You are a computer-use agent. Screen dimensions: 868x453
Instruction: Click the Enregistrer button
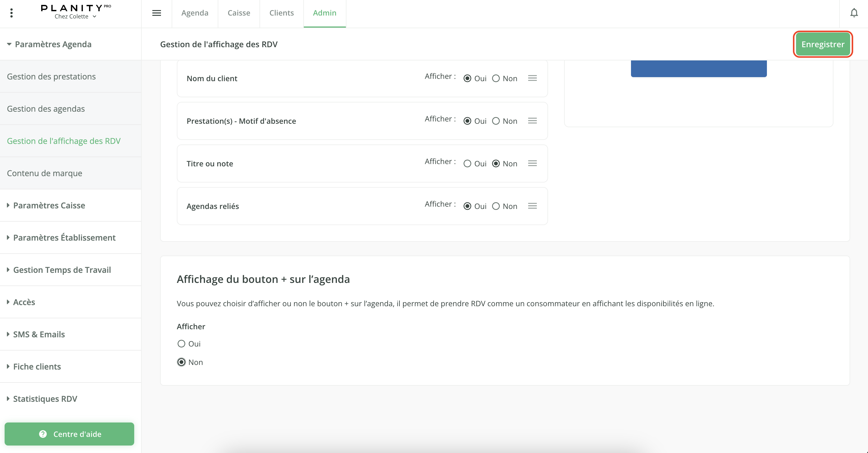coord(822,44)
